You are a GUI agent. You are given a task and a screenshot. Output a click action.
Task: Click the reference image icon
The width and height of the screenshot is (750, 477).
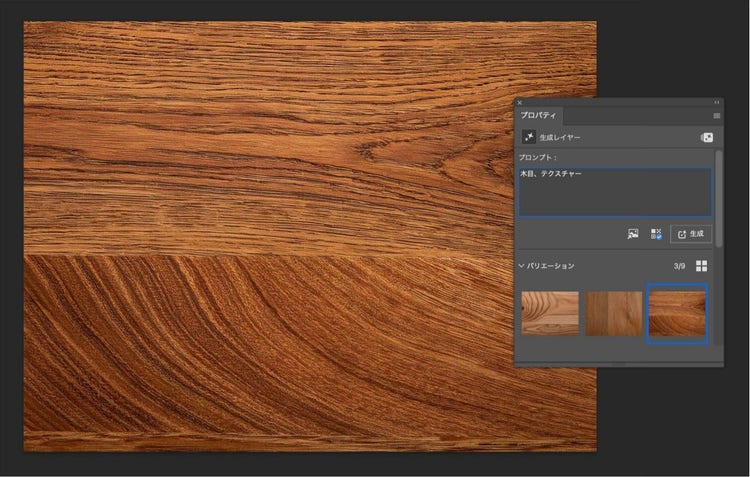[632, 234]
